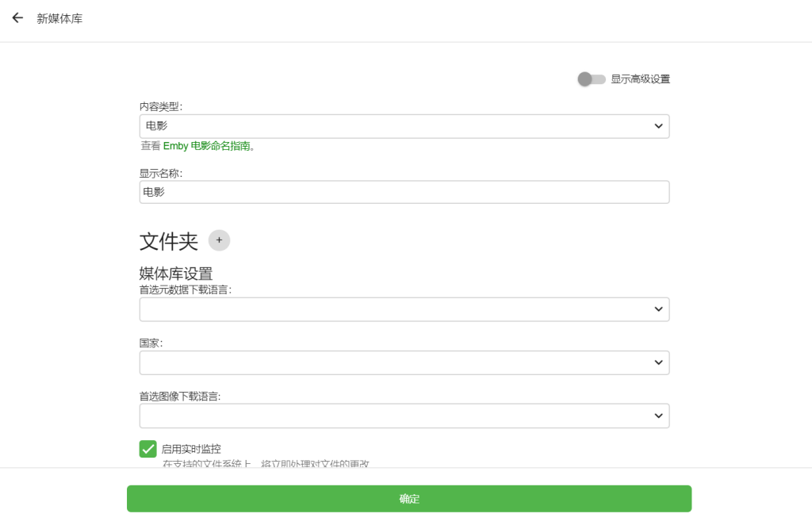Click the chevron on the 首选图像下载语言 selector
812x529 pixels.
(x=657, y=416)
